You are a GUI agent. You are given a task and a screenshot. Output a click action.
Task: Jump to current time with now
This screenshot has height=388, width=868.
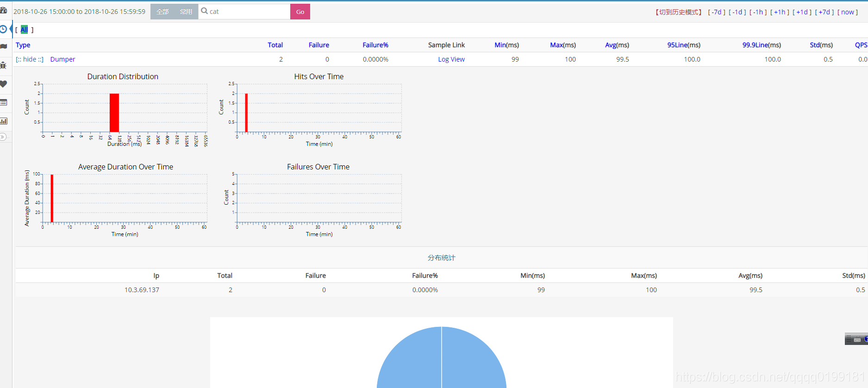pyautogui.click(x=848, y=12)
